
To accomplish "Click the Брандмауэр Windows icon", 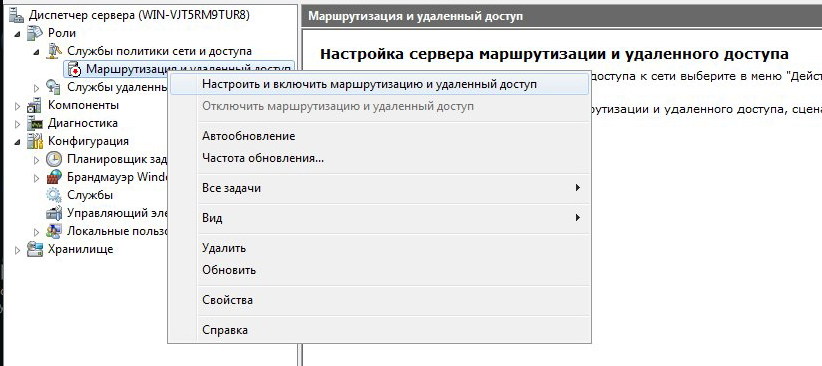I will (55, 177).
